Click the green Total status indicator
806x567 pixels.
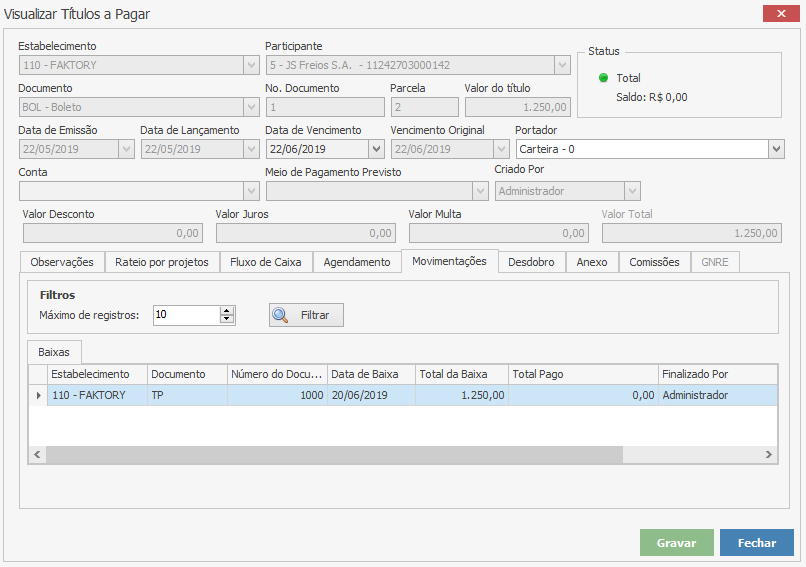[x=603, y=78]
